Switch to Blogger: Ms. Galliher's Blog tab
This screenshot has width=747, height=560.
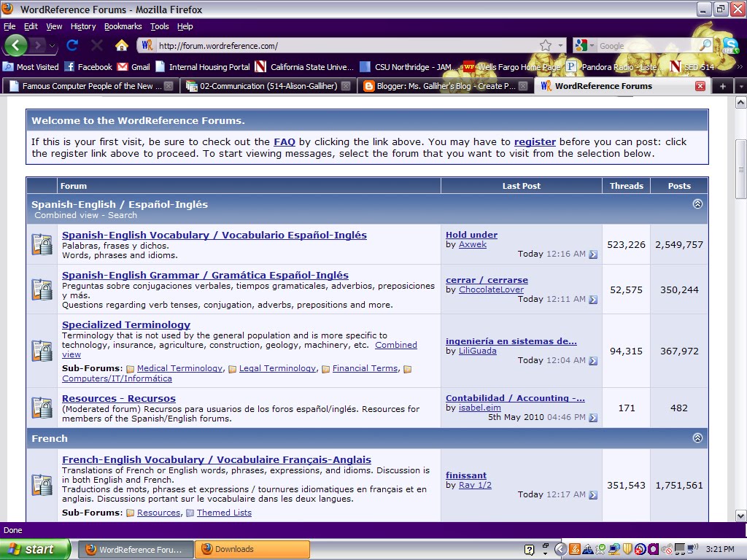[446, 86]
